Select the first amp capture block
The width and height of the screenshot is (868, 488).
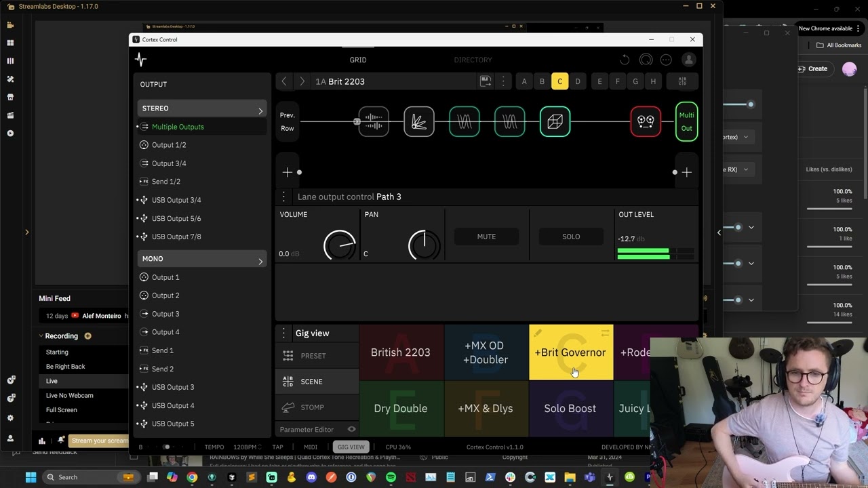465,122
